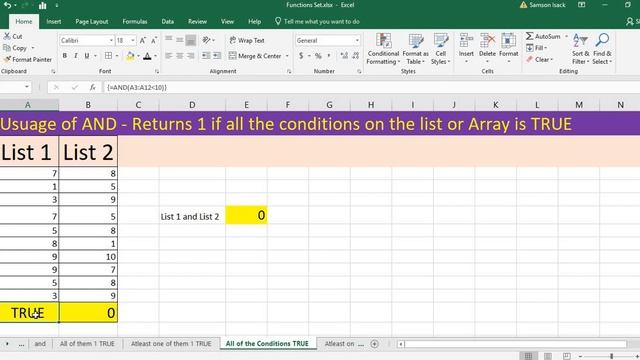640x360 pixels.
Task: Toggle Wrap Text
Action: (x=247, y=40)
